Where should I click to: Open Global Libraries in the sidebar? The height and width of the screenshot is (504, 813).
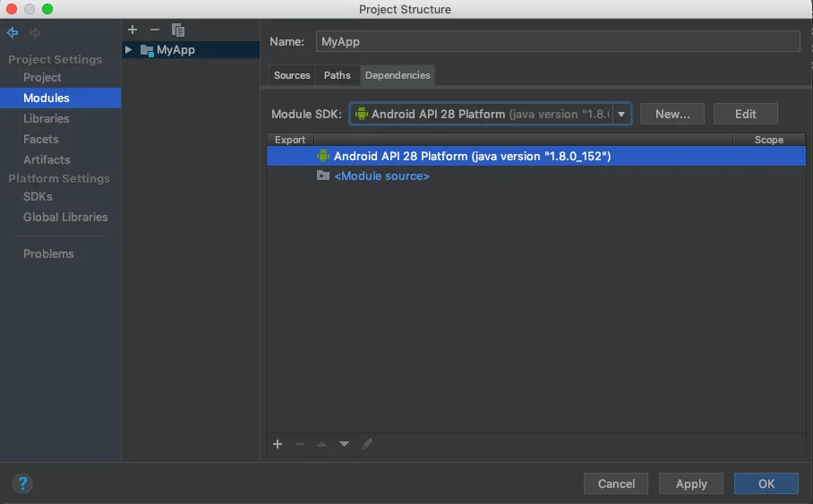pyautogui.click(x=65, y=218)
